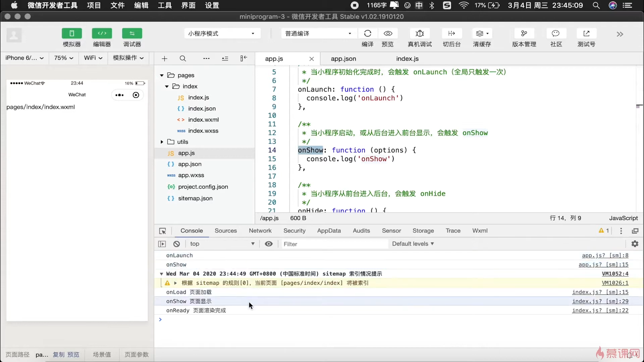Open index.wxml in file tree
This screenshot has width=644, height=362.
203,120
